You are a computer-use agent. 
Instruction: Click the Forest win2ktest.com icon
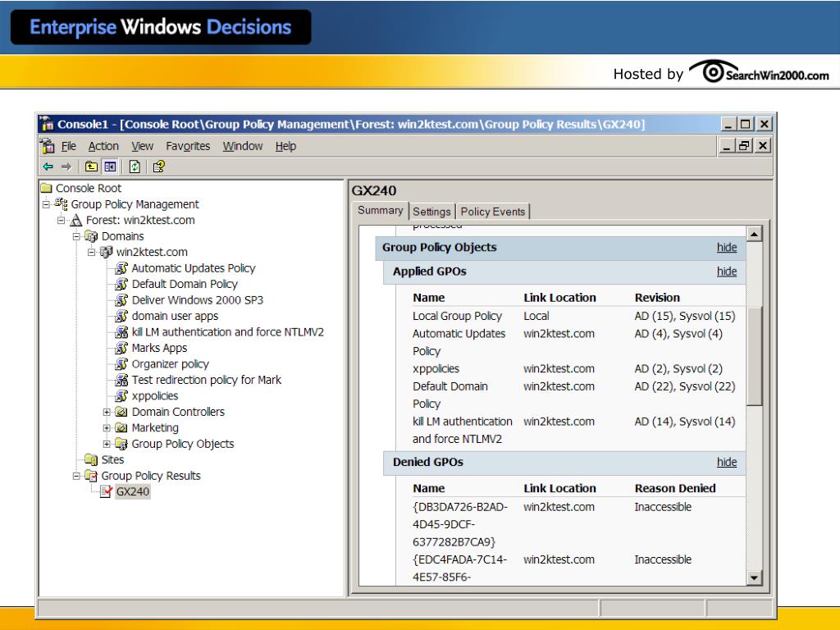(x=76, y=220)
